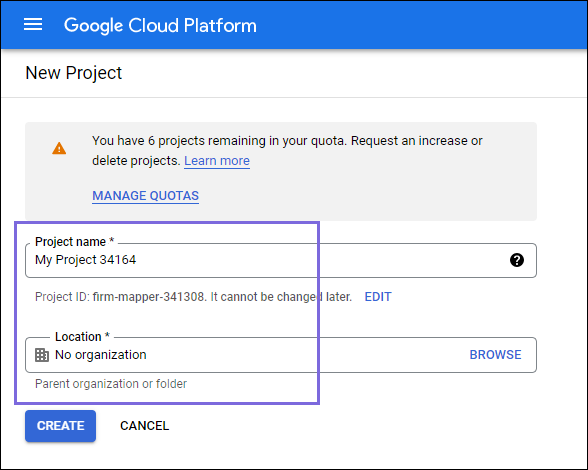
Task: Click the Project name help question-mark icon
Action: tap(516, 260)
